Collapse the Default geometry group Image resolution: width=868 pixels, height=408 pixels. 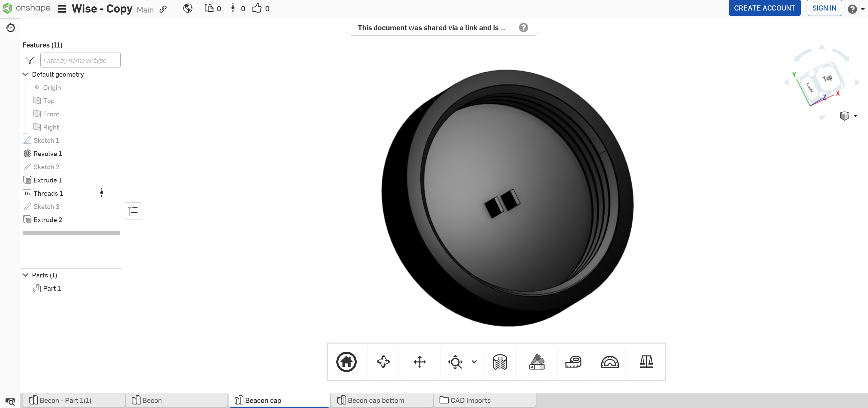pyautogui.click(x=25, y=74)
